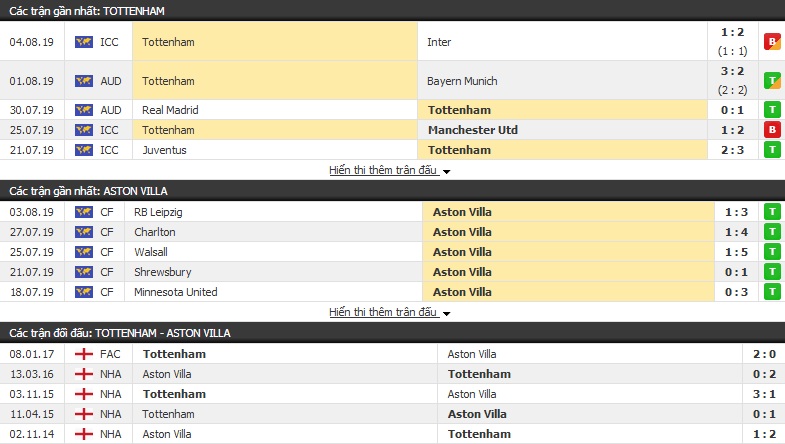Select the 3:1 score of the 03.11.15 match
The height and width of the screenshot is (444, 785).
pyautogui.click(x=764, y=394)
